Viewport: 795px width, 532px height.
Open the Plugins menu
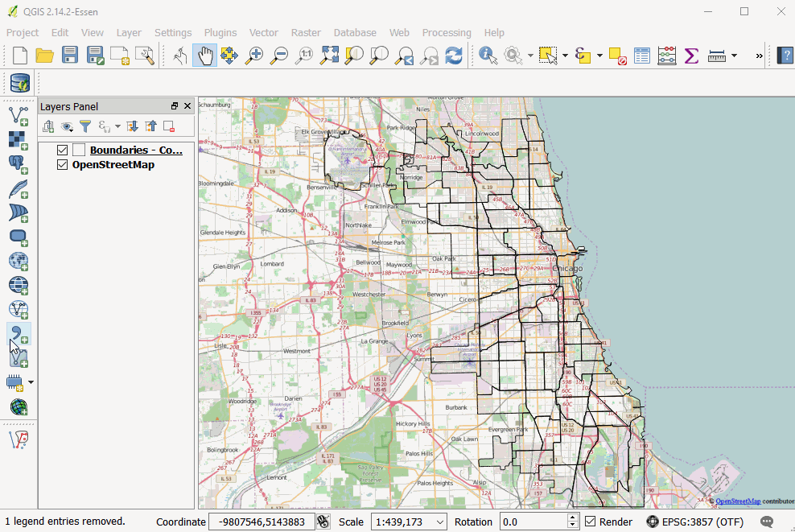(220, 32)
